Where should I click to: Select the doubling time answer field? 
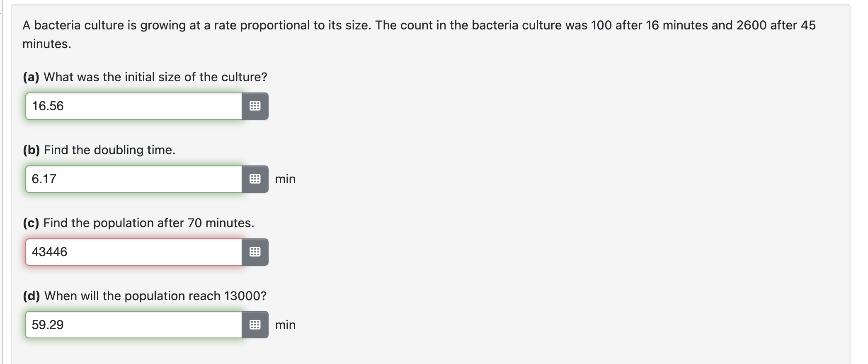coord(133,179)
